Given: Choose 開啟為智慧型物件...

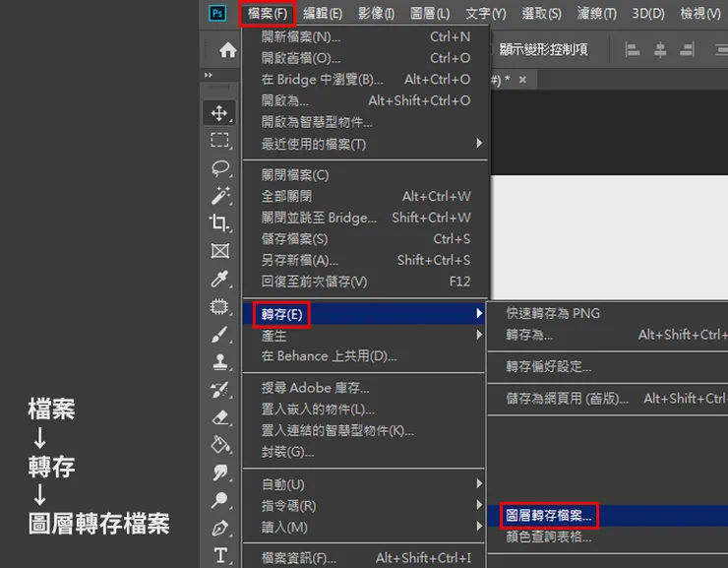Looking at the screenshot, I should 365,122.
